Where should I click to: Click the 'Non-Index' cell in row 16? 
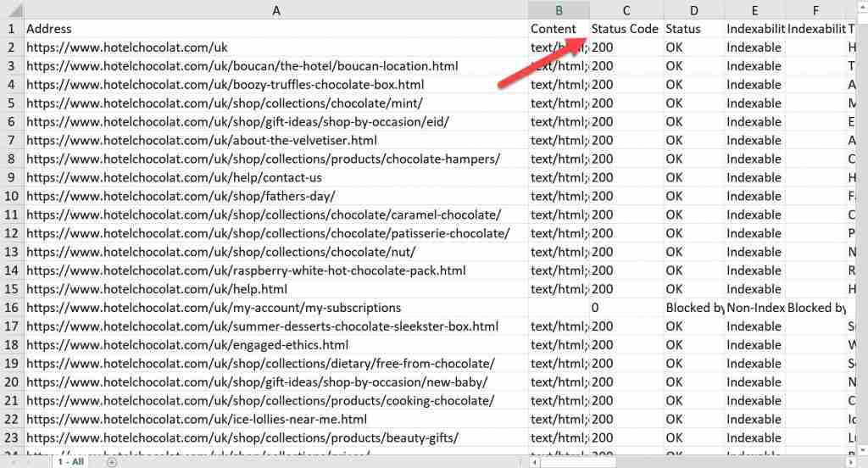coord(754,308)
